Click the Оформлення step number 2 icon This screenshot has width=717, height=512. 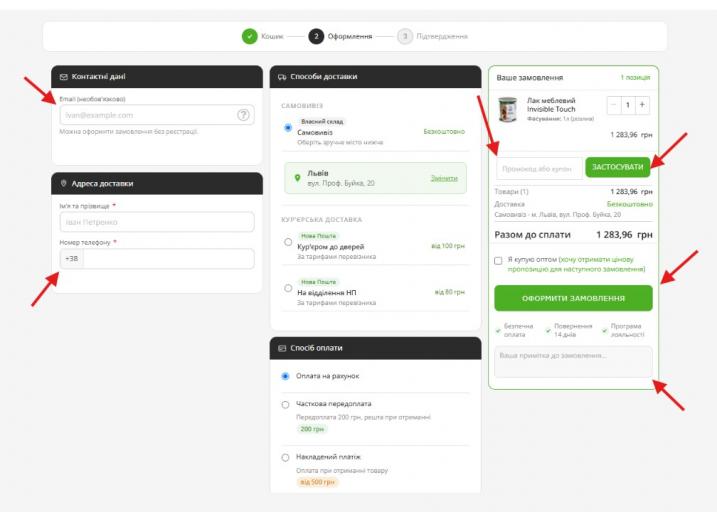click(316, 36)
